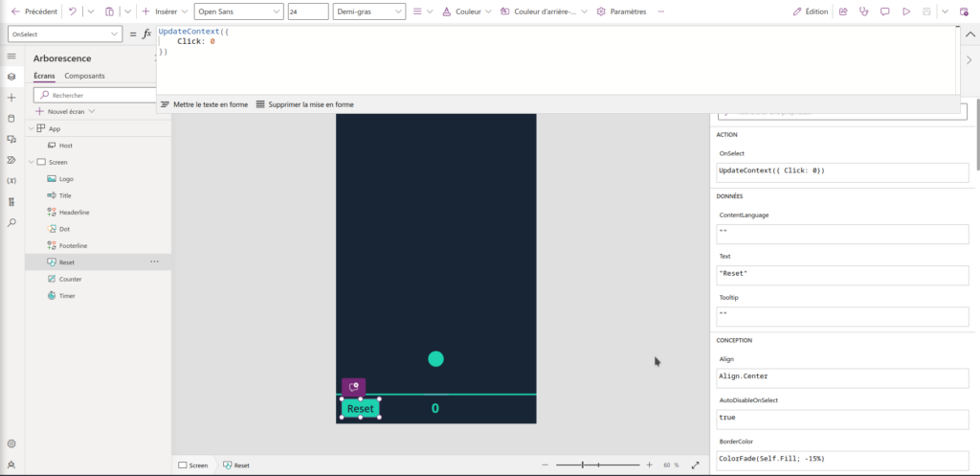This screenshot has height=476, width=980.
Task: Click the Rechercher search field in tree
Action: point(95,95)
